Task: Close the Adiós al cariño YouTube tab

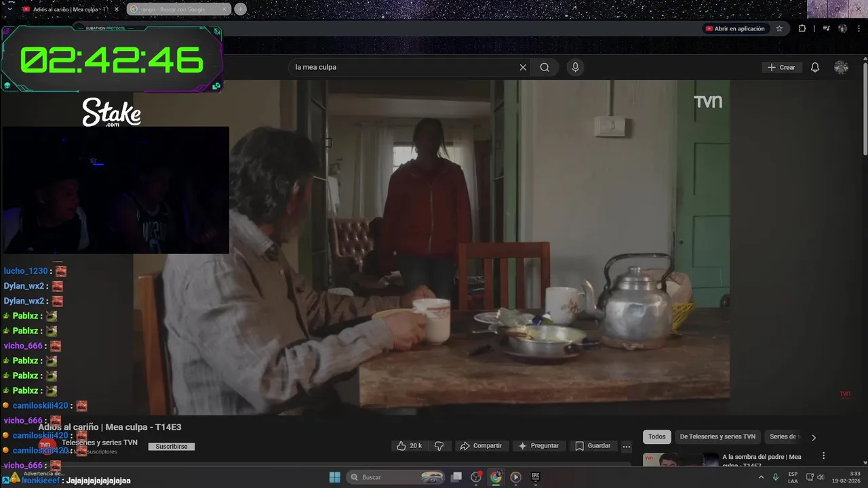Action: coord(116,9)
